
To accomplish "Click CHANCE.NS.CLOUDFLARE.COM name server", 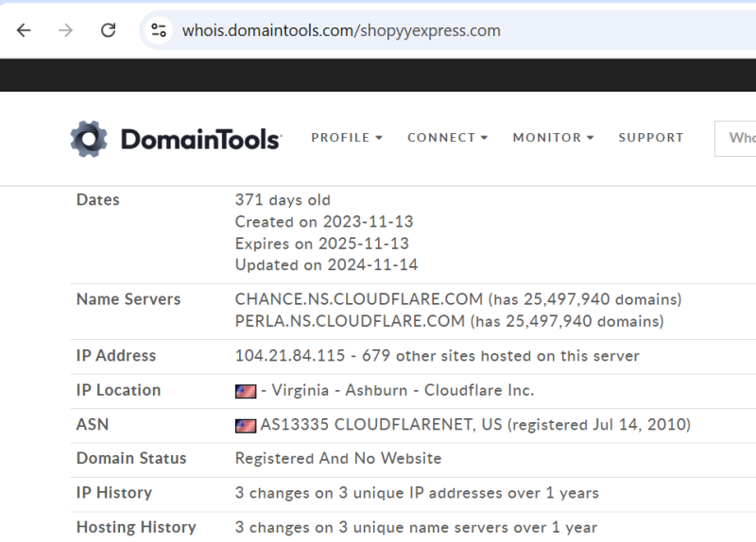I will 359,299.
